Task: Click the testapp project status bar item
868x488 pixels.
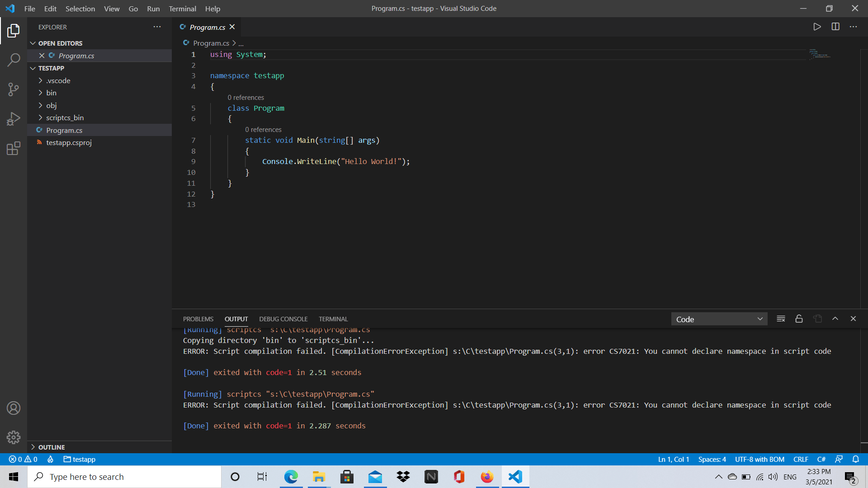Action: (80, 459)
